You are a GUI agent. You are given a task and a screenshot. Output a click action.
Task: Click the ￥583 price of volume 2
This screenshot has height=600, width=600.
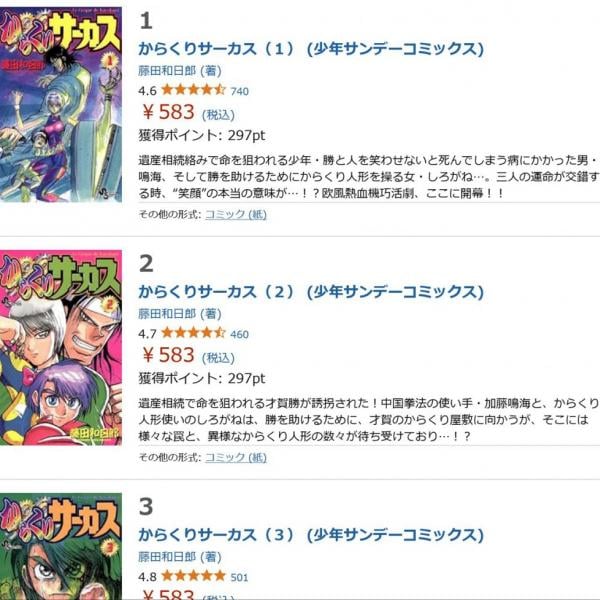[x=168, y=355]
